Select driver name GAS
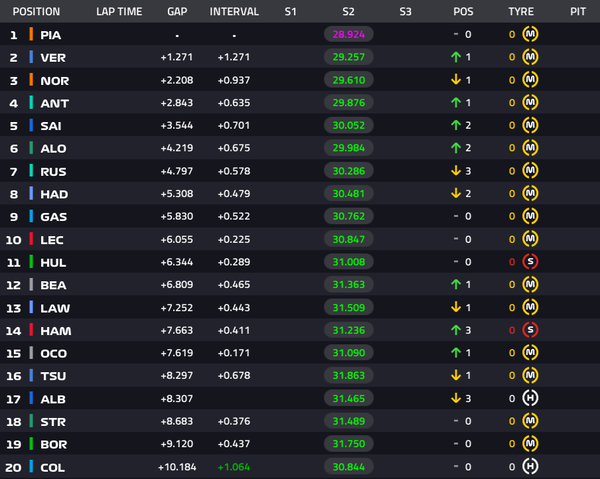Viewport: 600px width, 479px height. 54,217
